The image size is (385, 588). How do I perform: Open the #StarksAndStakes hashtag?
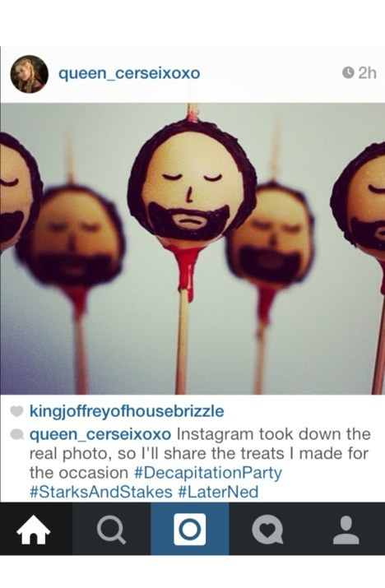coord(101,492)
